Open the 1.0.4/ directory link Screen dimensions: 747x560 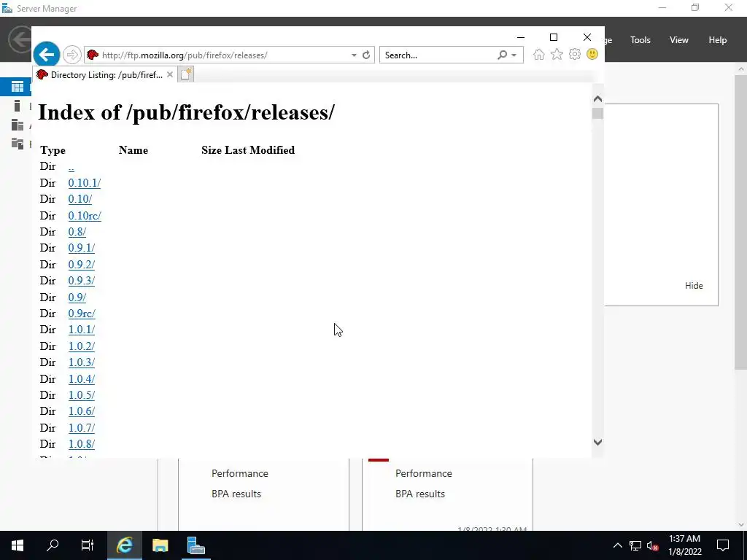click(82, 379)
